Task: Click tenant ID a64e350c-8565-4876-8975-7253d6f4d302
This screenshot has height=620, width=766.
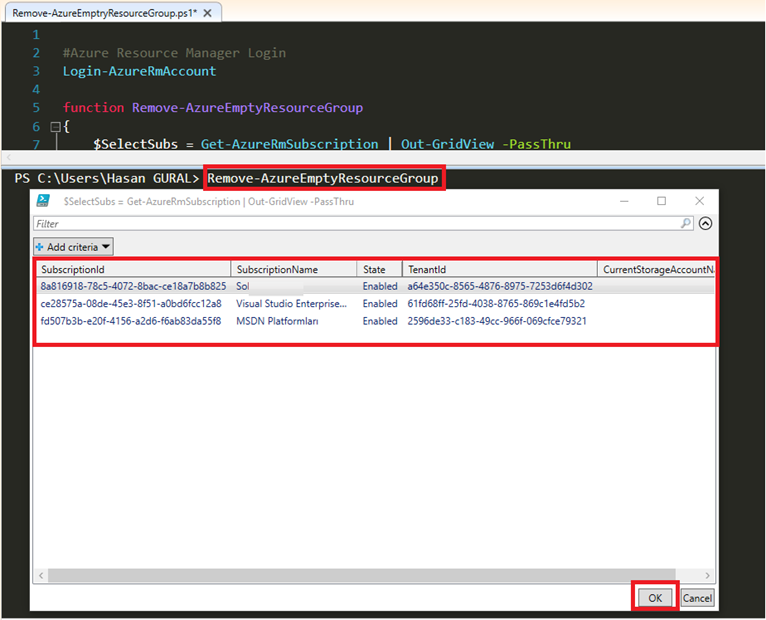Action: [500, 286]
